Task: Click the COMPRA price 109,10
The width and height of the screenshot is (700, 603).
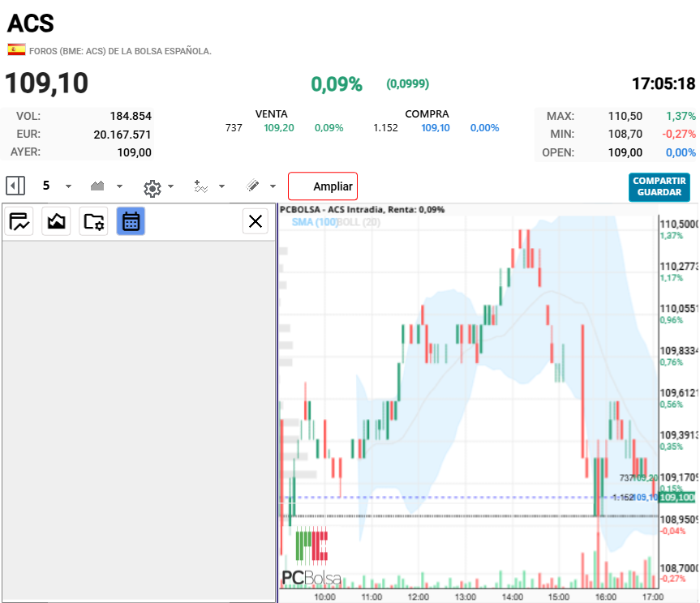Action: pos(436,128)
